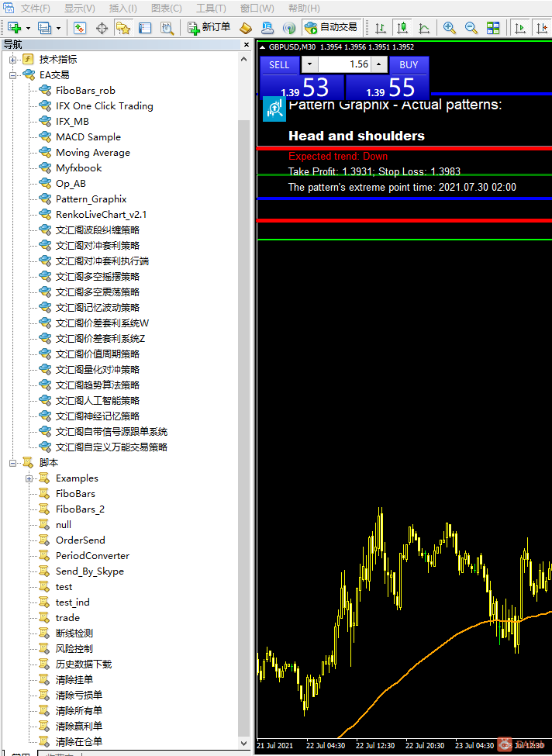This screenshot has height=756, width=552.
Task: Open the Strategy Tester icon
Action: point(167,28)
